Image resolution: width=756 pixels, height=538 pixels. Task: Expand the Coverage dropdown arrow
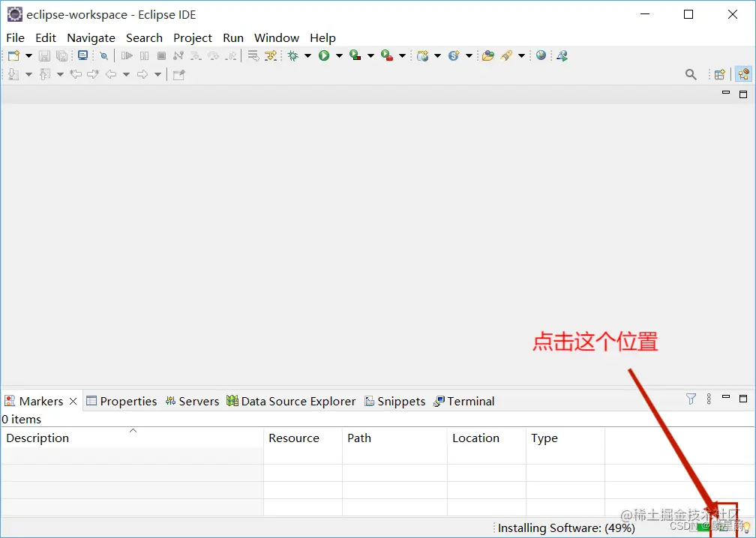pyautogui.click(x=370, y=56)
